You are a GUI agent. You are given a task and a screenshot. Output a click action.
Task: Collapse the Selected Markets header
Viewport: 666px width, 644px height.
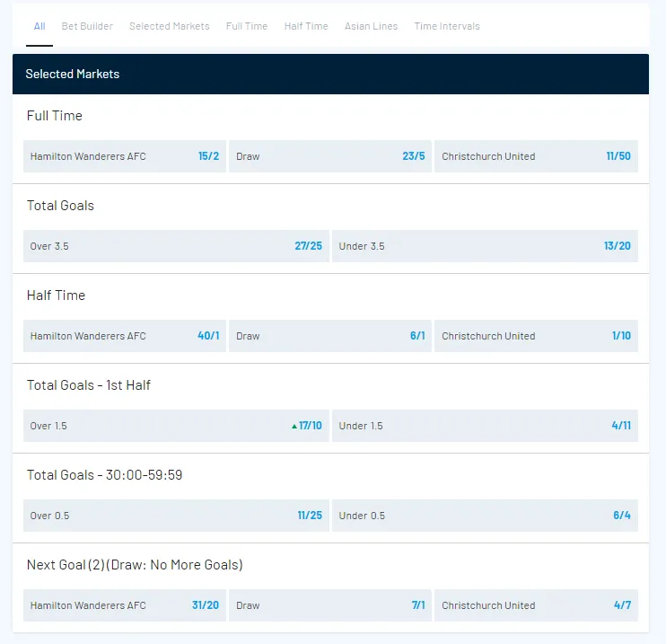[x=330, y=74]
